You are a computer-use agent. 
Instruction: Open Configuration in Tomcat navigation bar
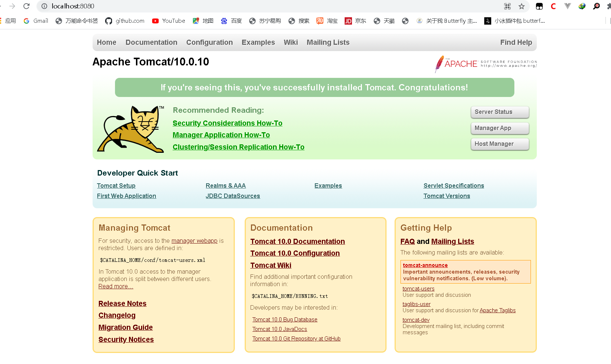tap(209, 42)
